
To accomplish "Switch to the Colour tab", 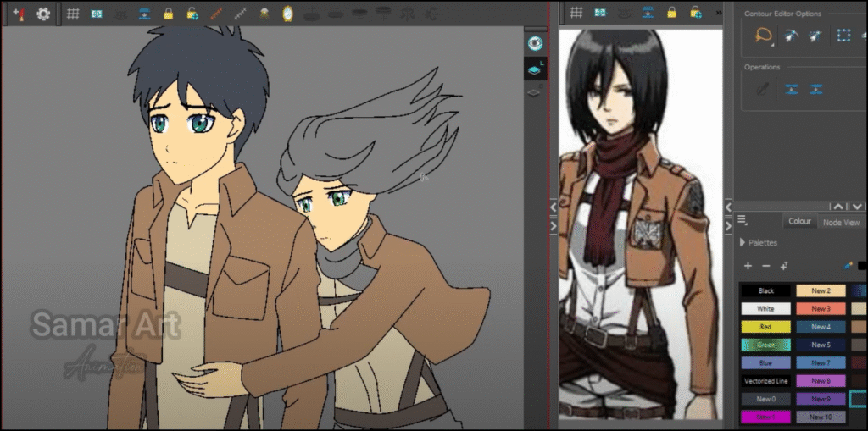I will [799, 221].
